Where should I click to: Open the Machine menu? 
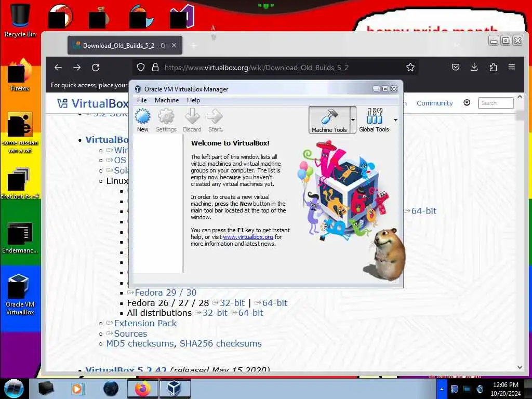tap(167, 100)
